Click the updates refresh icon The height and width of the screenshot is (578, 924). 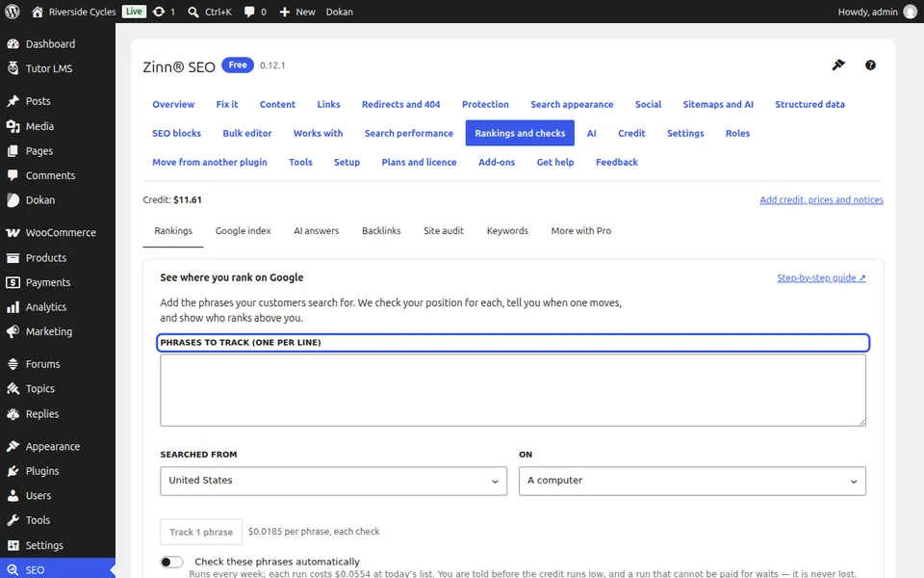[x=159, y=12]
